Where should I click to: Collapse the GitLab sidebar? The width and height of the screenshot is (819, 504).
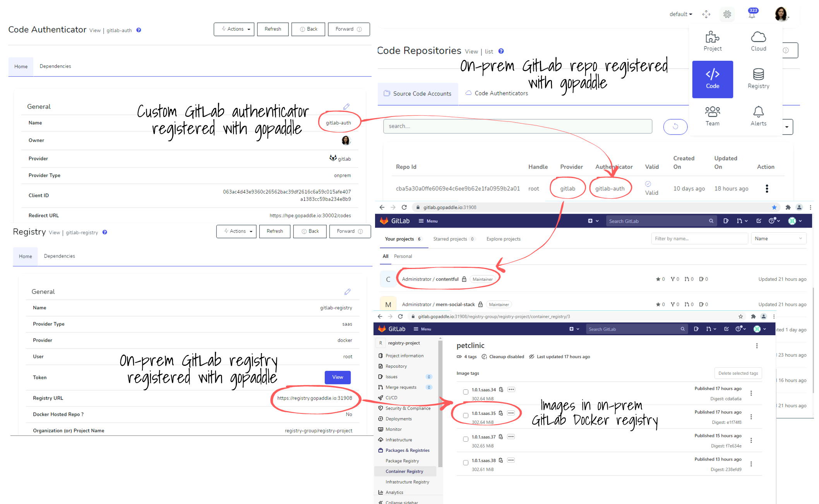pos(399,502)
